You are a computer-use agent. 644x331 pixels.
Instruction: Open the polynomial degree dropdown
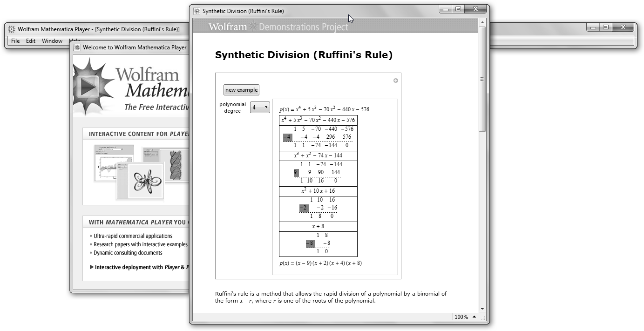[260, 108]
